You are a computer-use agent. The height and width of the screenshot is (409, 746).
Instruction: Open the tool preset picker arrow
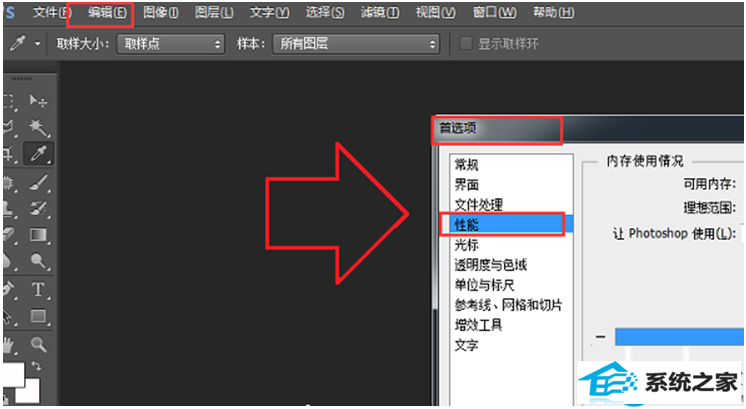tap(38, 44)
